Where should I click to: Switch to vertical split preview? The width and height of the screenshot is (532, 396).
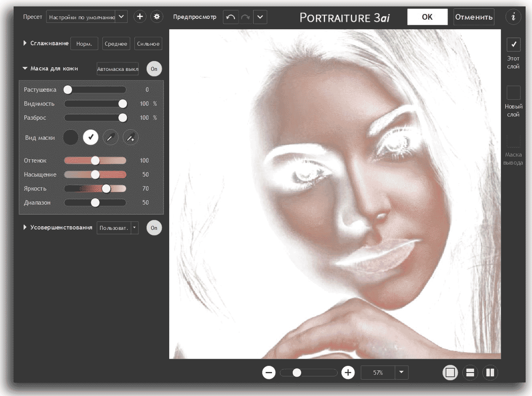490,372
